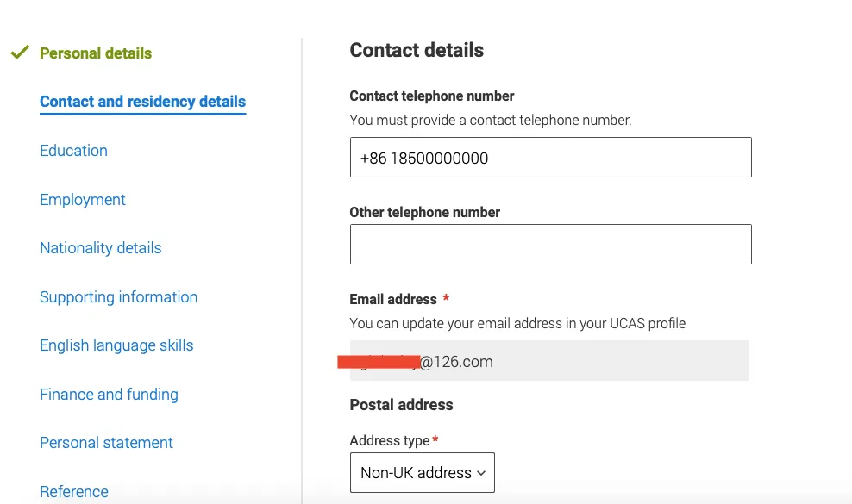The height and width of the screenshot is (504, 852).
Task: Jump to Personal statement section
Action: (106, 443)
